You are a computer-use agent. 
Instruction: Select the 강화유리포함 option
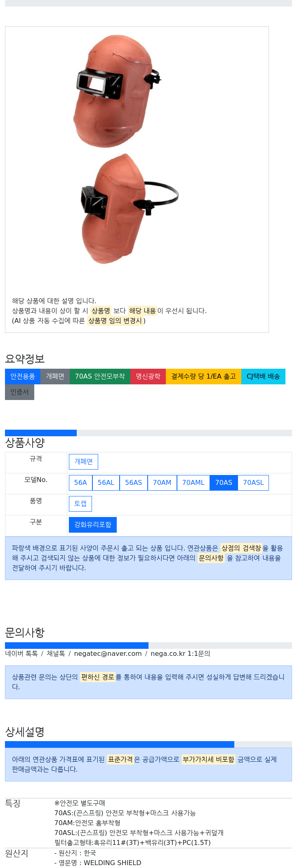[93, 525]
